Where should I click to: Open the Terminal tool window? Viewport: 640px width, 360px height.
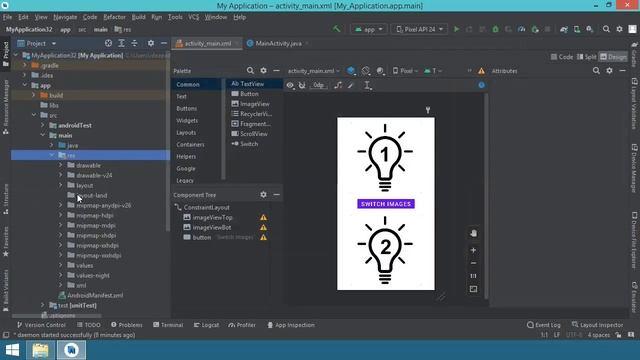[x=168, y=325]
